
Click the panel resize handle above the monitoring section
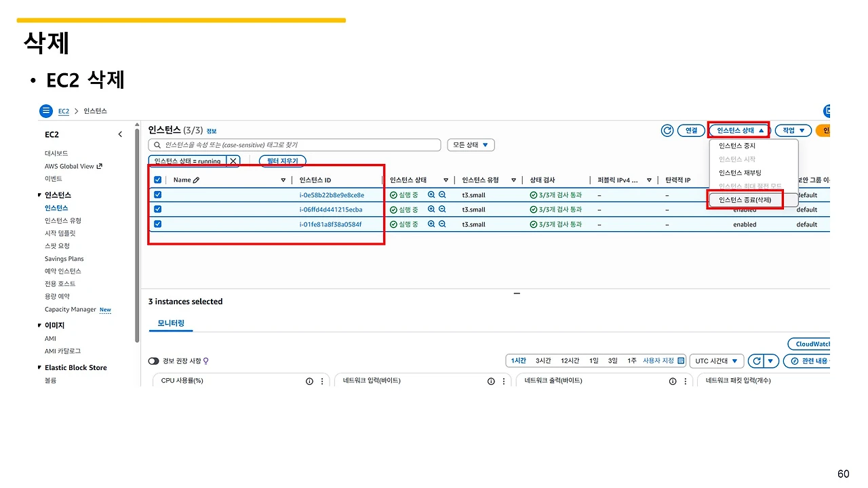pyautogui.click(x=517, y=293)
